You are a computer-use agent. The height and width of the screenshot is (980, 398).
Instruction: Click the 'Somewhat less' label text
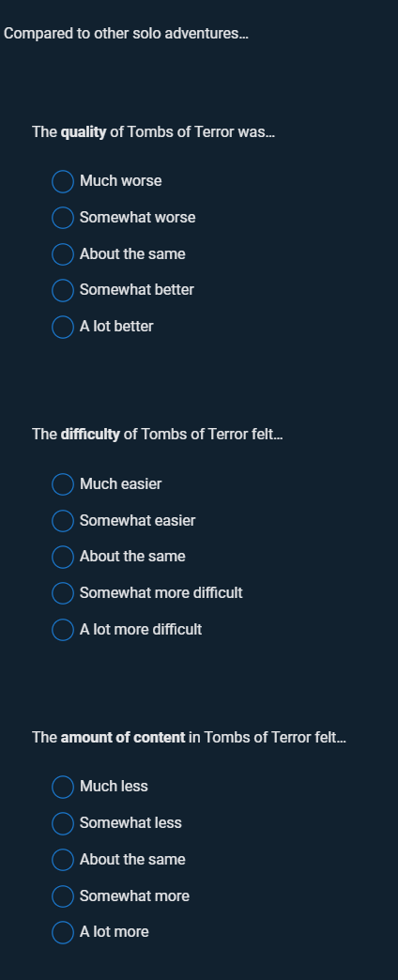point(130,822)
